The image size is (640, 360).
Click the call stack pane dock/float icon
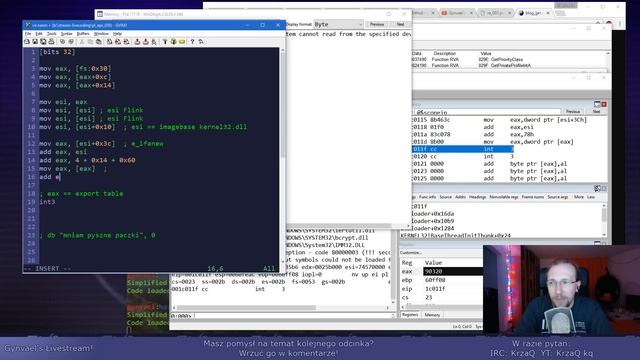tap(597, 189)
